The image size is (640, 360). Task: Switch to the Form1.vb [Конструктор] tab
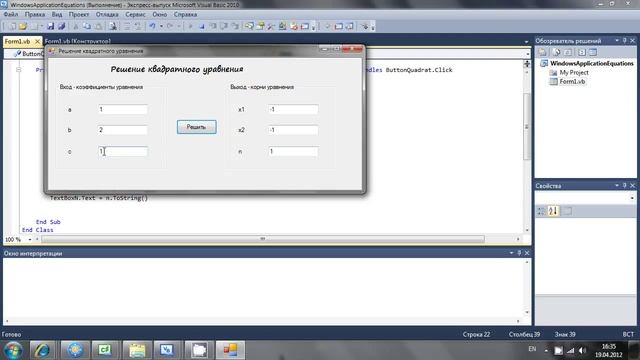pyautogui.click(x=78, y=41)
